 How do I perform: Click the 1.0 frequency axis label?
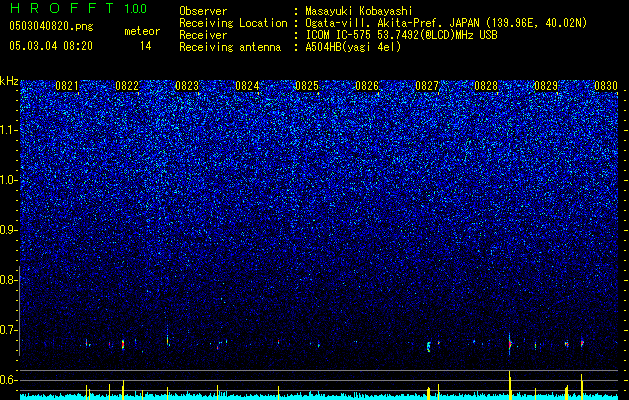pos(8,180)
